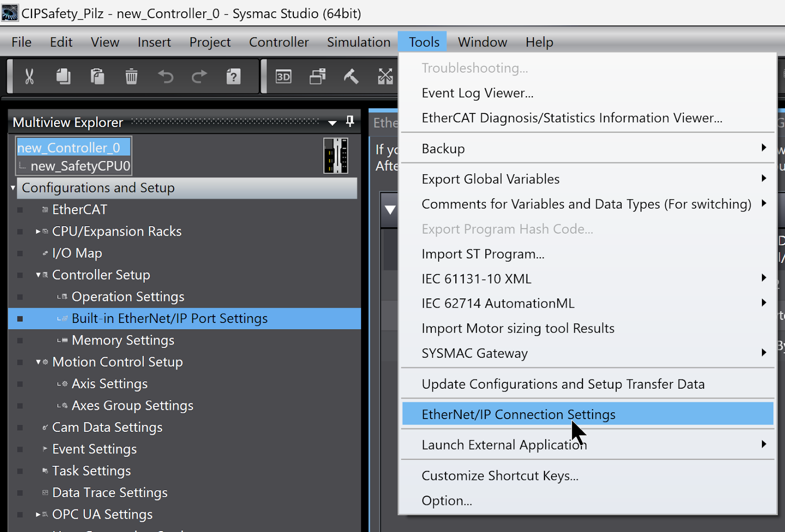Viewport: 785px width, 532px height.
Task: Open the File menu
Action: [x=22, y=42]
